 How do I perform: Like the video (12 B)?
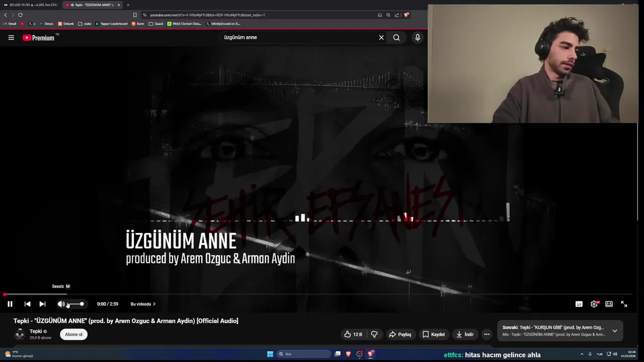(353, 334)
